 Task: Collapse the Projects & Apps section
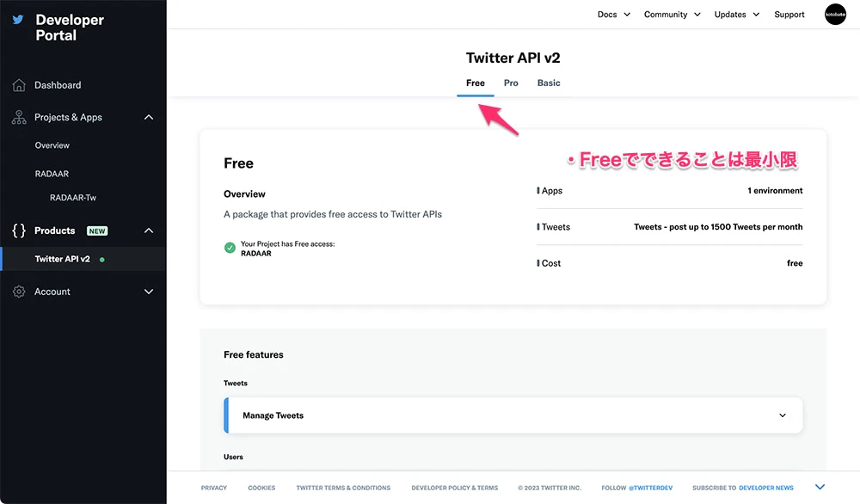click(x=149, y=117)
